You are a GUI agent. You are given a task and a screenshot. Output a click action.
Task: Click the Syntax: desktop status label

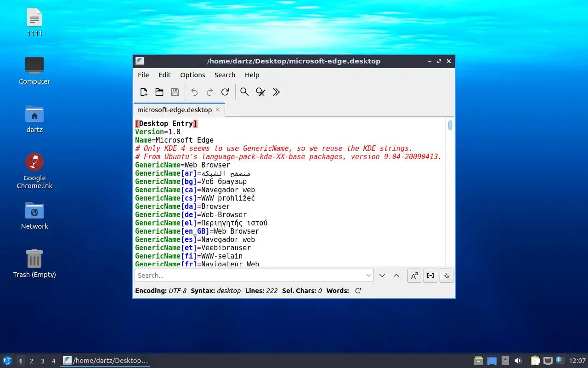(216, 291)
